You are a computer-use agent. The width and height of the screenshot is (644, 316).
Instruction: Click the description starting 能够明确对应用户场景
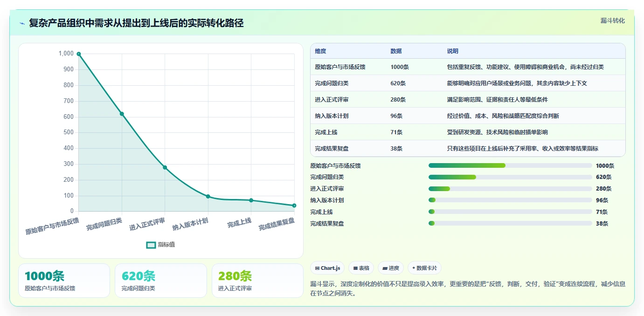pos(517,83)
